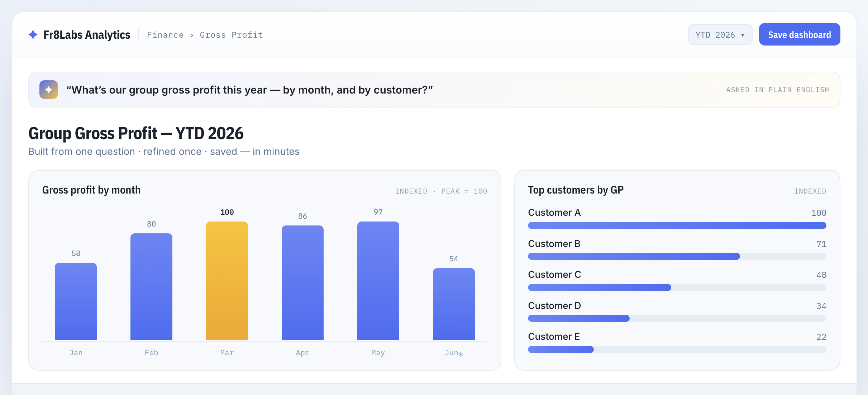868x395 pixels.
Task: Click the 'May' axis label
Action: click(x=378, y=353)
